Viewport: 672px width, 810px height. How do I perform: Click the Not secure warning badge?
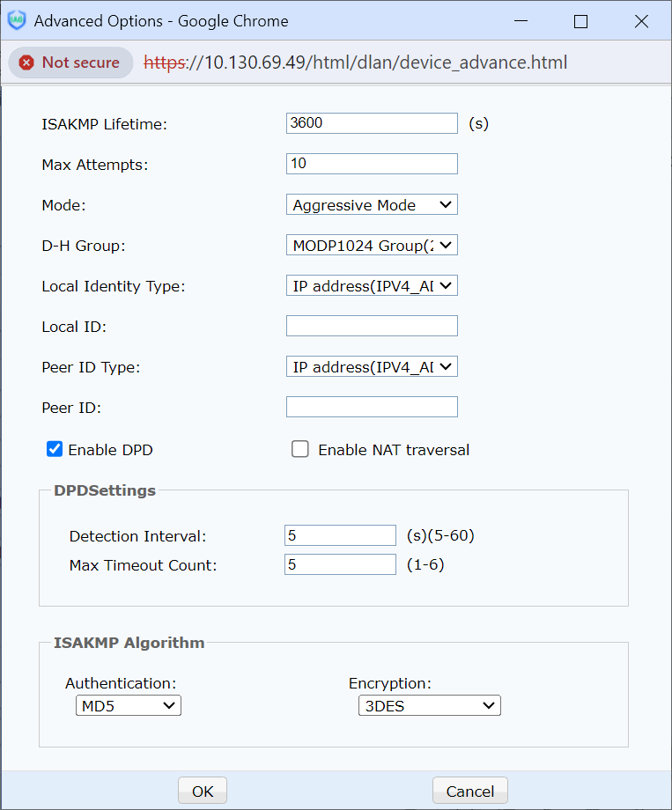coord(70,63)
